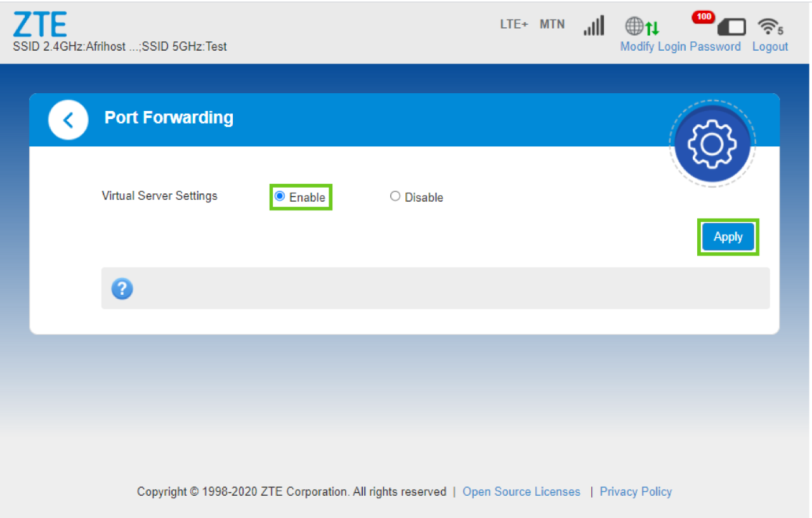812x518 pixels.
Task: Open the Open Source Licenses link
Action: 521,491
